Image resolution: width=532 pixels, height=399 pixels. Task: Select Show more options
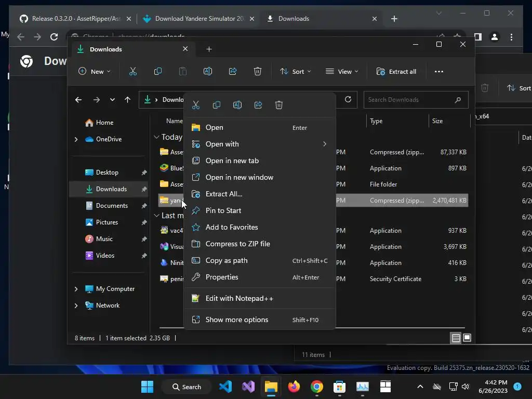point(260,320)
